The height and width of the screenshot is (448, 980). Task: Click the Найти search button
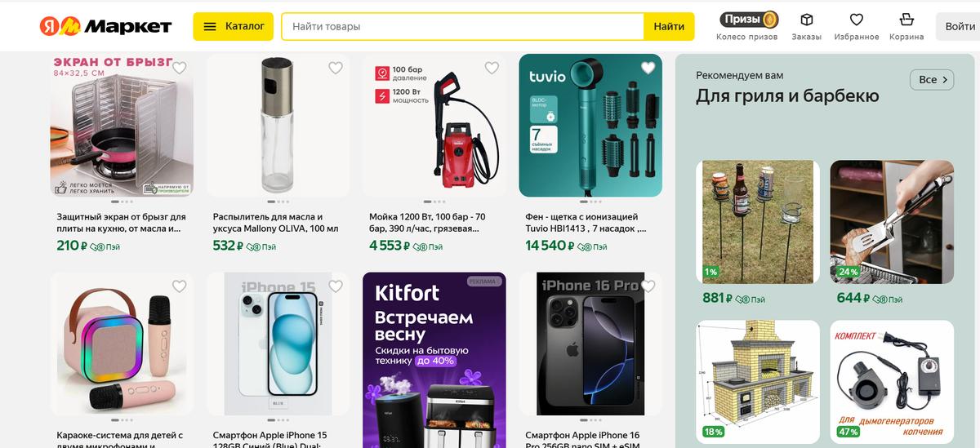669,26
